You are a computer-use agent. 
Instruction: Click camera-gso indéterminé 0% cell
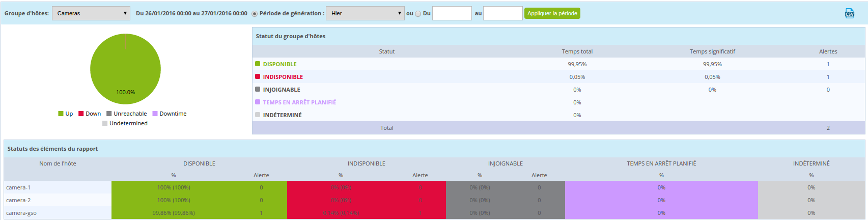(x=811, y=213)
